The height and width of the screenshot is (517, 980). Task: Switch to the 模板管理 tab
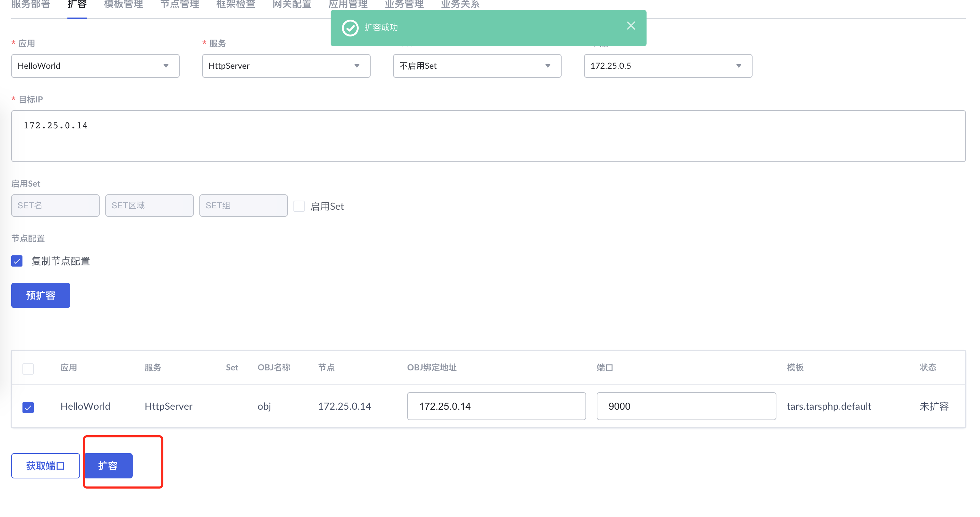click(x=123, y=5)
